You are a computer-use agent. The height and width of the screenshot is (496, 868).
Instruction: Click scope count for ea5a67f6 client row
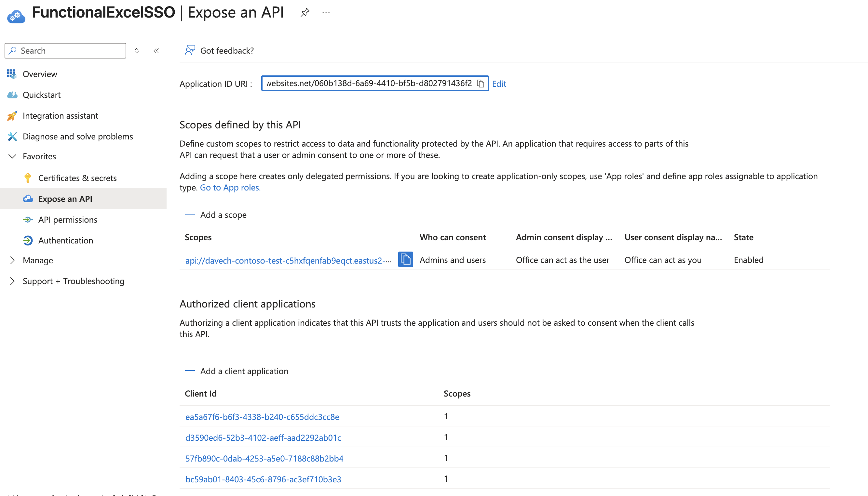[446, 416]
